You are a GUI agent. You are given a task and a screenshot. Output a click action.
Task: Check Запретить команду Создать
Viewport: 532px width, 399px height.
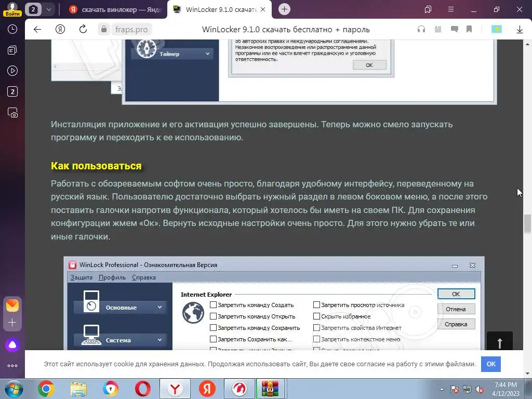tap(213, 304)
